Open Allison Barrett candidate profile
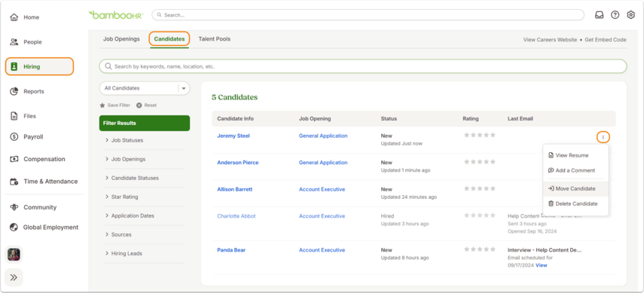Viewport: 644px width, 293px height. [234, 190]
